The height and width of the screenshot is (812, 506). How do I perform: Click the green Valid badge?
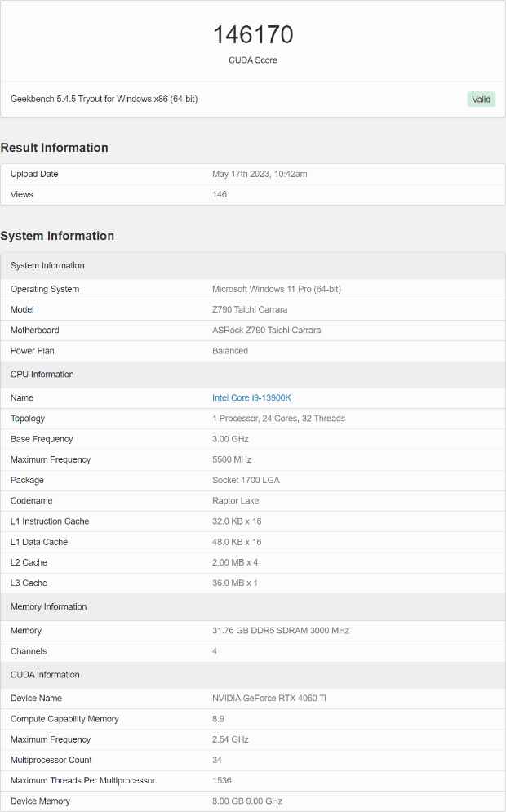(x=482, y=99)
